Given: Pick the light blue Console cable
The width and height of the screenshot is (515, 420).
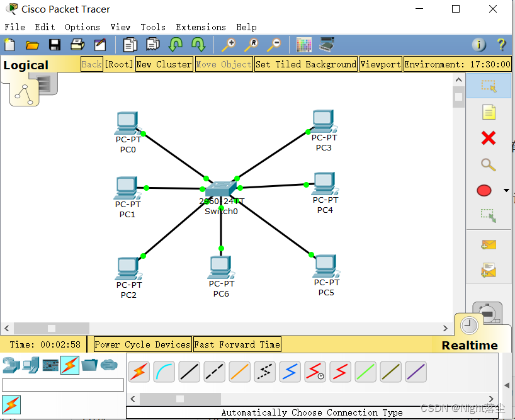Looking at the screenshot, I should click(164, 372).
